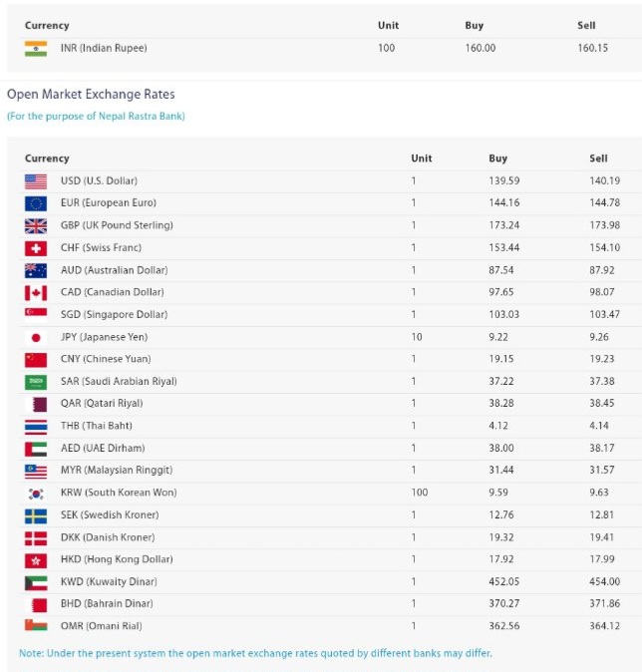The width and height of the screenshot is (642, 672).
Task: Click the United States flag icon
Action: [36, 181]
